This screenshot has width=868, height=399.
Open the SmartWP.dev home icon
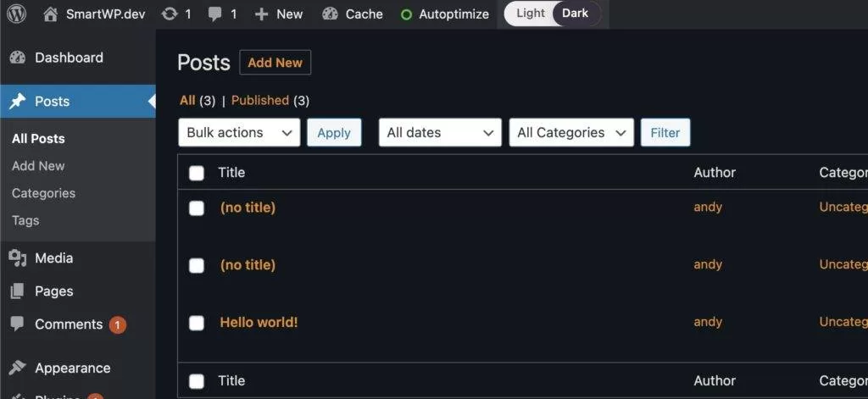[x=51, y=14]
